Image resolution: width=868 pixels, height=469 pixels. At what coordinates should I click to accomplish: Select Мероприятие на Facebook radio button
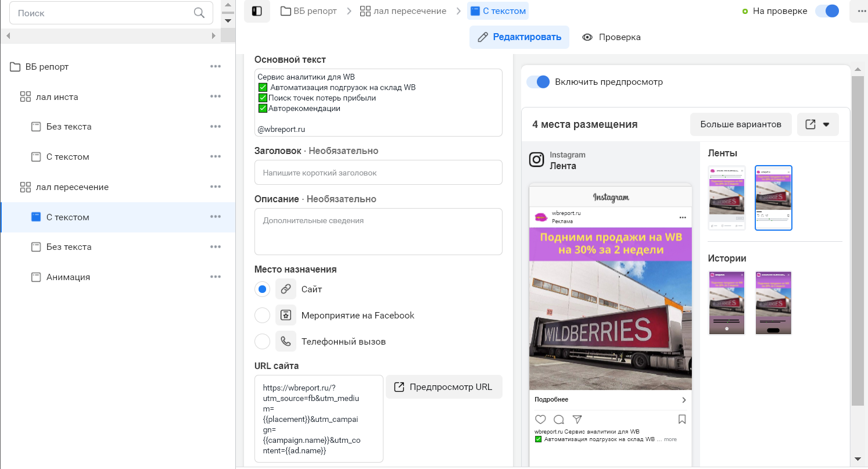click(x=262, y=315)
